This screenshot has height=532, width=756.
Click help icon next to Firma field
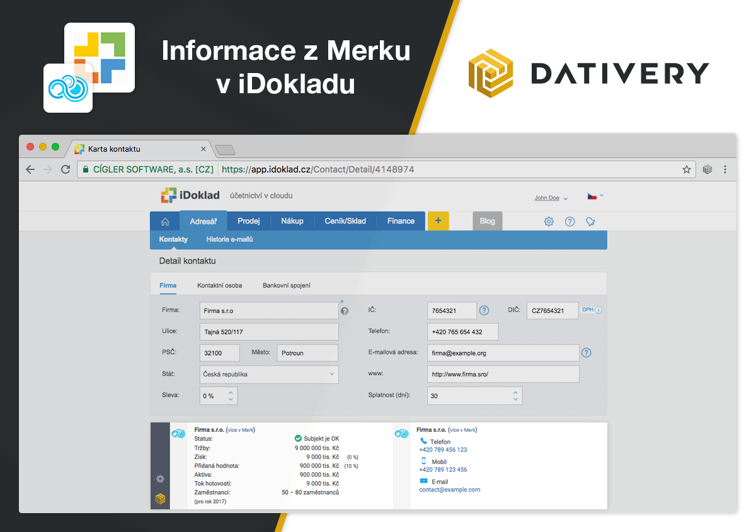(345, 311)
